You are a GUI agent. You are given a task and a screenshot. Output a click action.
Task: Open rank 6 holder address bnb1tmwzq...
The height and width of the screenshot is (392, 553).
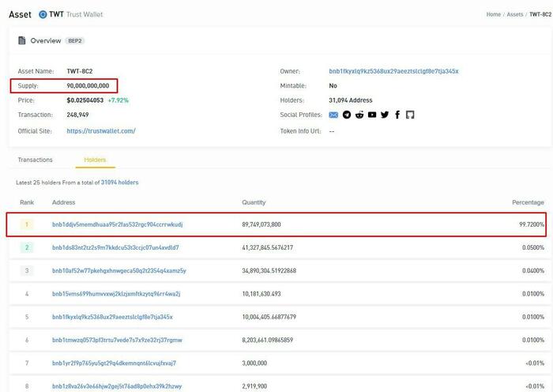118,340
